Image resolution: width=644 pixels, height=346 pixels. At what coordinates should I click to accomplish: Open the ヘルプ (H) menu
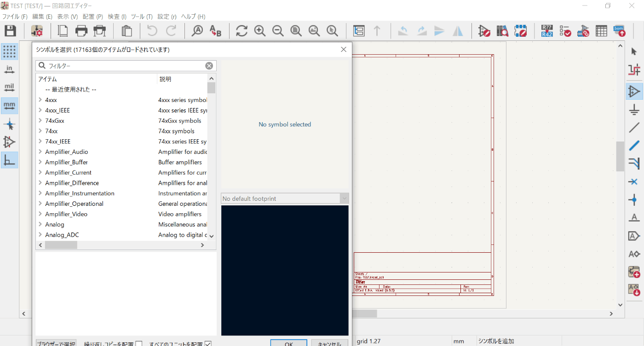[193, 17]
